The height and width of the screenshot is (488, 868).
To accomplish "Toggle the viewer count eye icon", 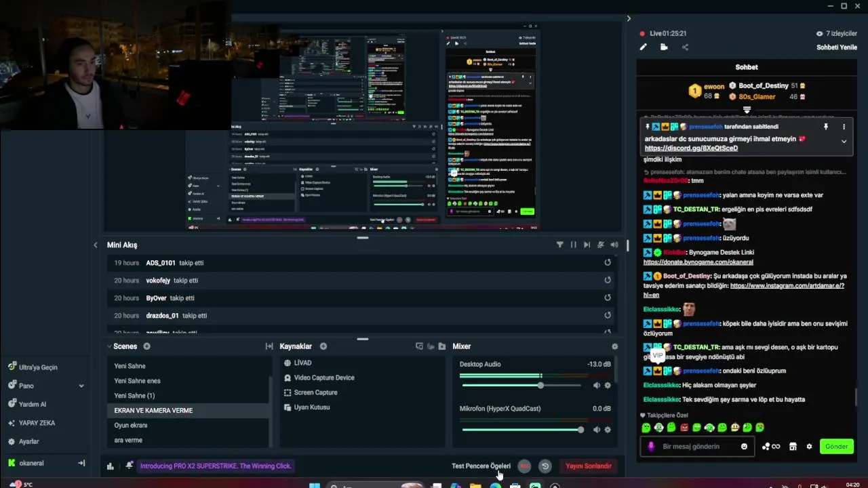I will [819, 33].
